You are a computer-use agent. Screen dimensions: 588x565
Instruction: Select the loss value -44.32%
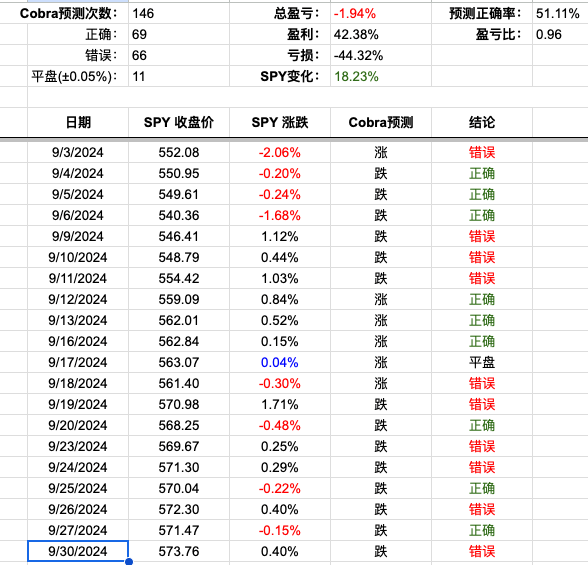click(381, 55)
